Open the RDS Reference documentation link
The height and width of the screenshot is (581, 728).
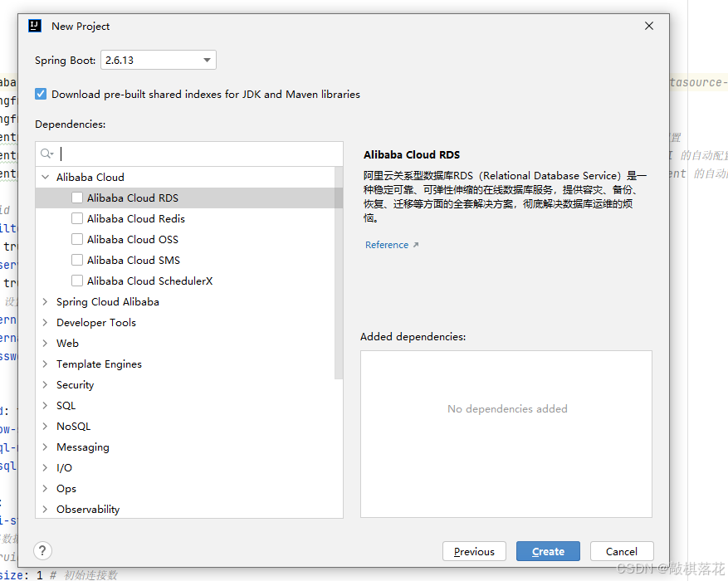pos(386,244)
